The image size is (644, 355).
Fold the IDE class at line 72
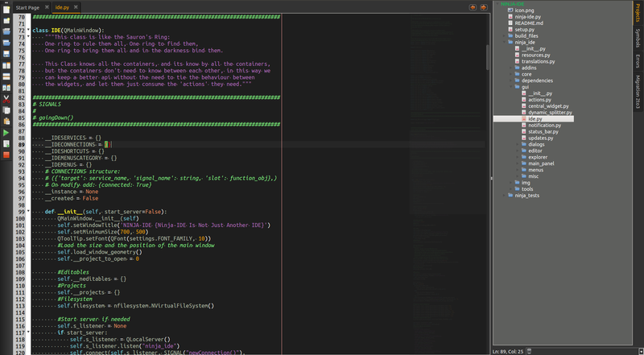(x=30, y=30)
